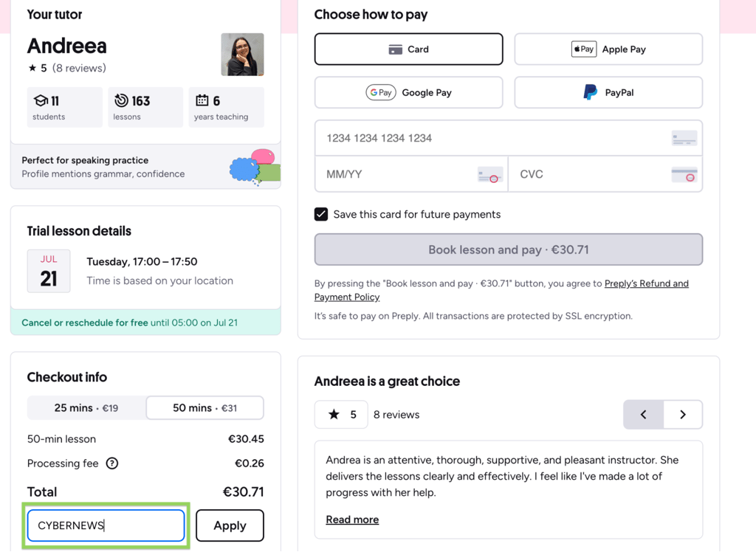The width and height of the screenshot is (756, 552).
Task: Click the tutor name Andreea heading
Action: [x=67, y=46]
